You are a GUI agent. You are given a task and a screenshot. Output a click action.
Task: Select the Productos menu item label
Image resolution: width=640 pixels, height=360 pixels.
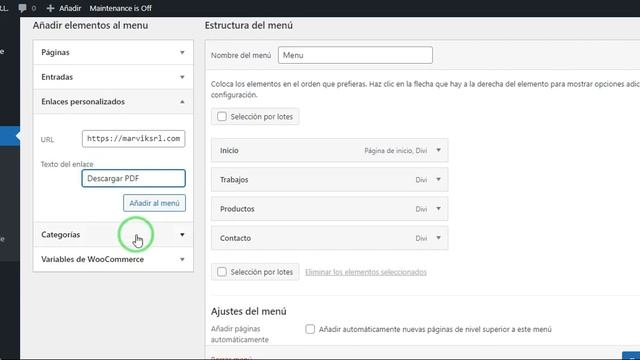(237, 209)
